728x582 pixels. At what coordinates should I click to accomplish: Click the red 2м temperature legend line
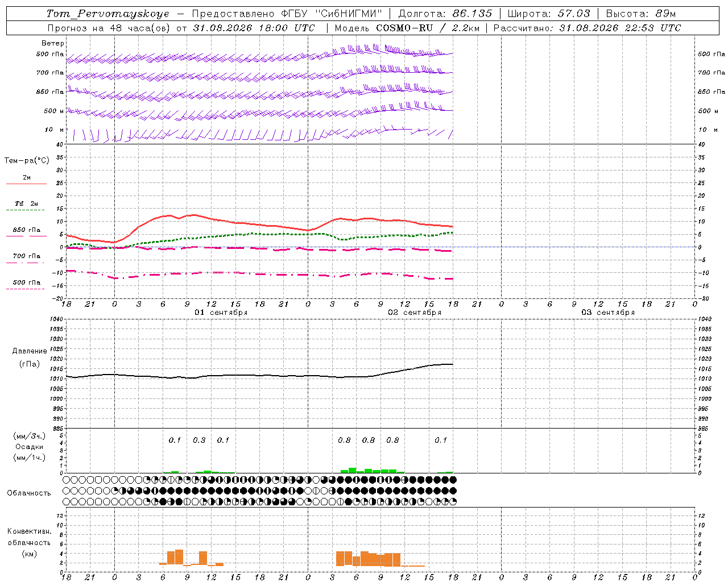point(26,184)
